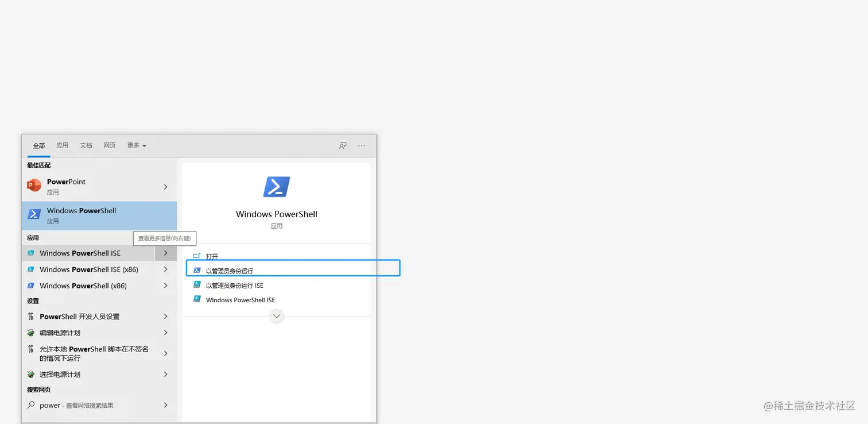Switch to the 网页 tab
Image resolution: width=868 pixels, height=424 pixels.
[x=110, y=145]
